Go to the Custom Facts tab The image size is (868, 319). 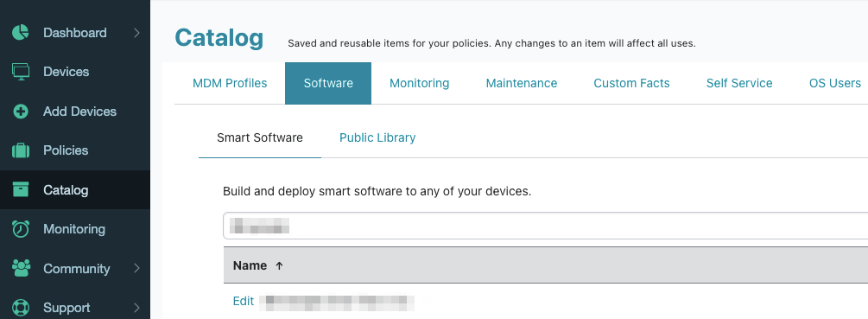point(631,83)
